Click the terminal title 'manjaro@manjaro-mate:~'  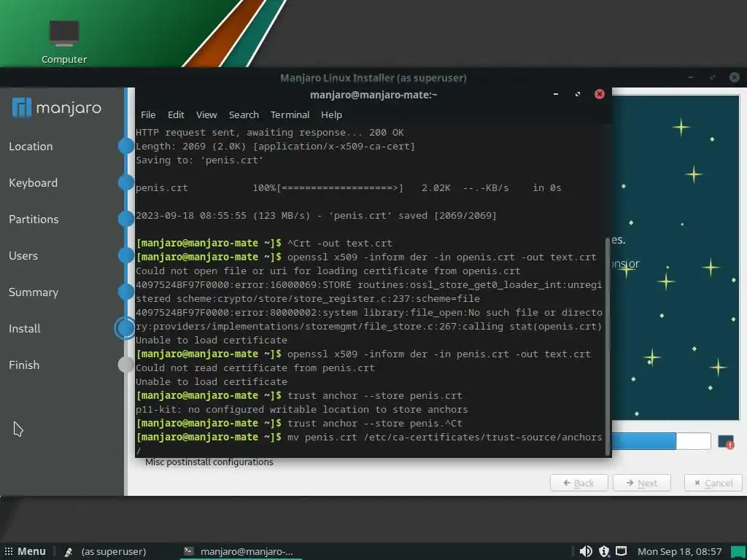coord(373,94)
